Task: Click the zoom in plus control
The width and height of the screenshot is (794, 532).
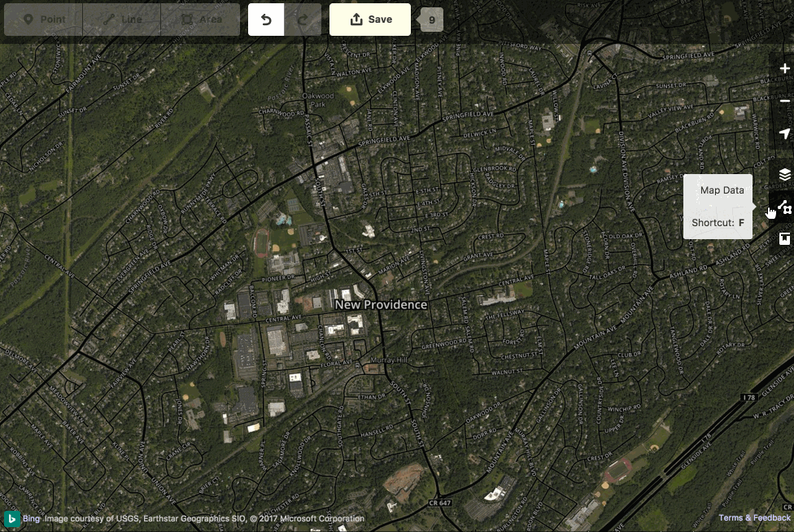Action: tap(784, 68)
